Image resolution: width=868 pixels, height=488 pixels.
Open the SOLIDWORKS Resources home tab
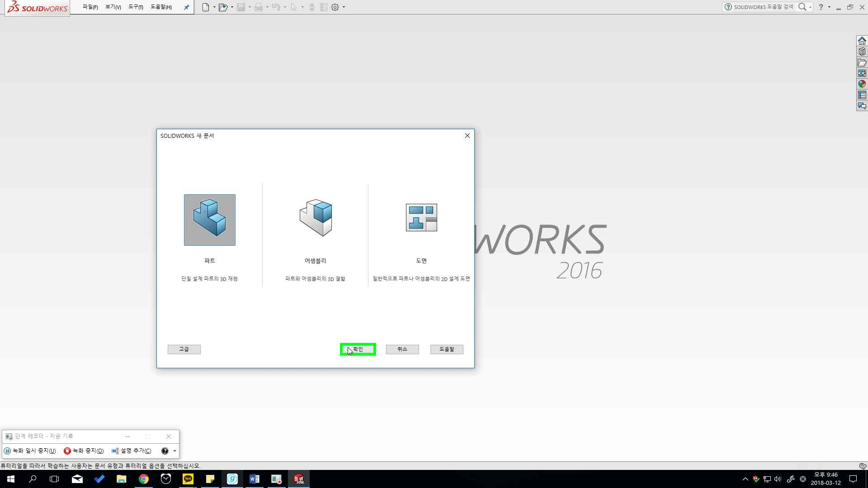tap(862, 41)
